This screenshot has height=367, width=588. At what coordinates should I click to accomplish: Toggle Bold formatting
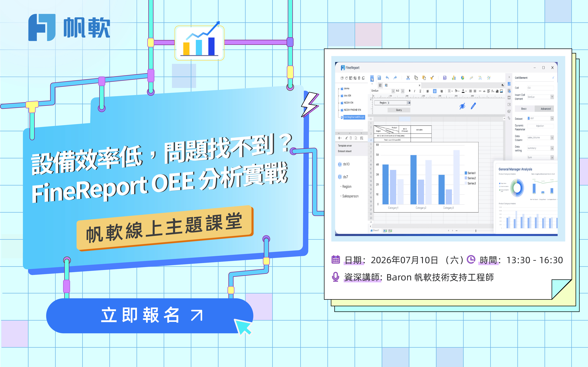point(410,91)
